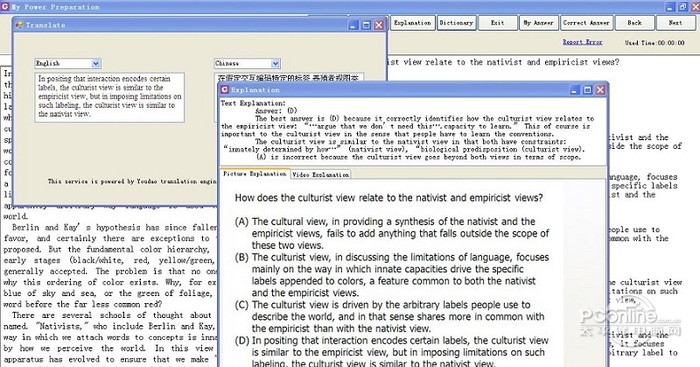Maximize the Explanation window
The image size is (700, 367).
(588, 90)
